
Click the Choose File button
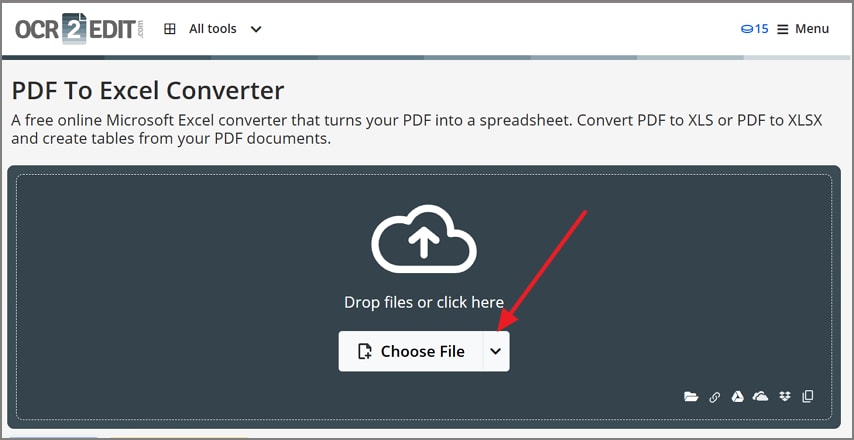pyautogui.click(x=411, y=351)
